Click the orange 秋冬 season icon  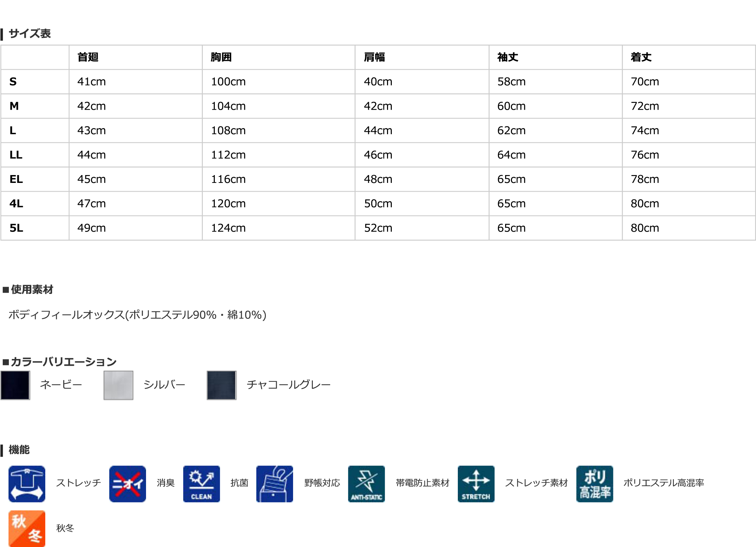coord(27,528)
